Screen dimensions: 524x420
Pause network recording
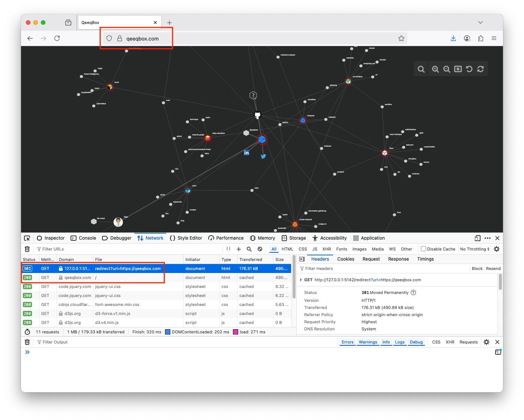tap(228, 249)
